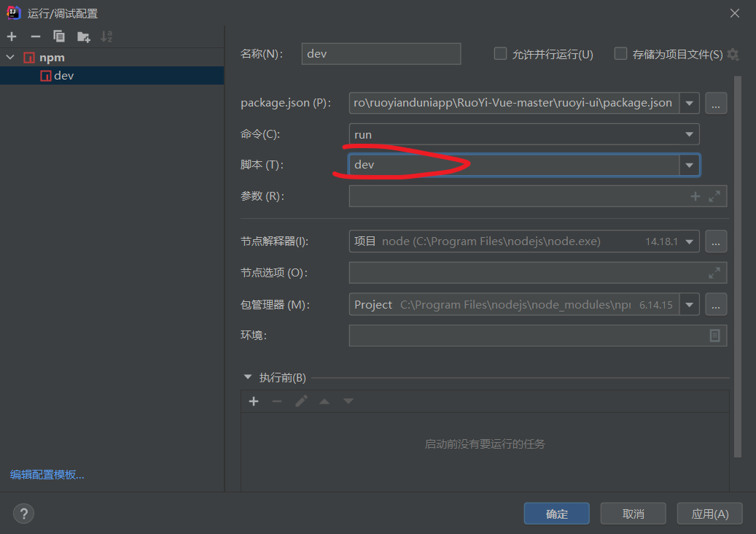Enable allow parallel run checkbox
Image resolution: width=756 pixels, height=534 pixels.
pyautogui.click(x=500, y=53)
